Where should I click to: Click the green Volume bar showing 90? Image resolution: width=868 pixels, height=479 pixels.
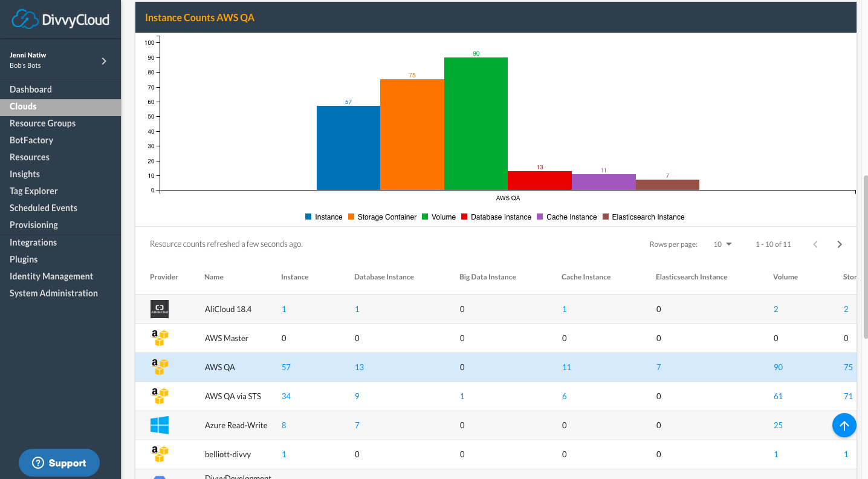pos(476,124)
